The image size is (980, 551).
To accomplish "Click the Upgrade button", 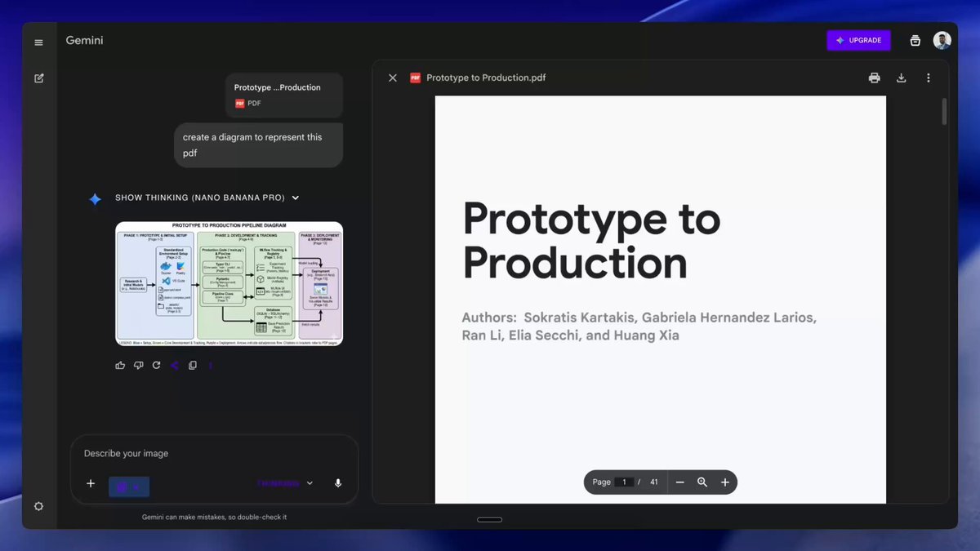I will point(858,40).
